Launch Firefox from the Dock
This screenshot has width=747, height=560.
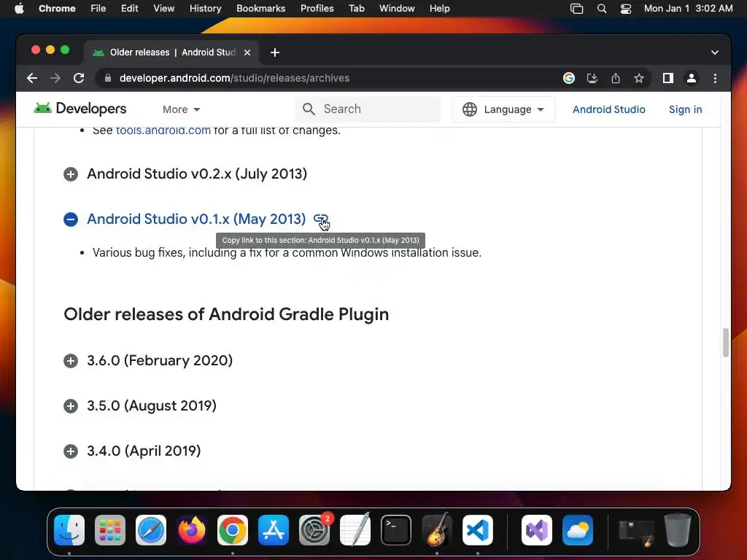(192, 530)
